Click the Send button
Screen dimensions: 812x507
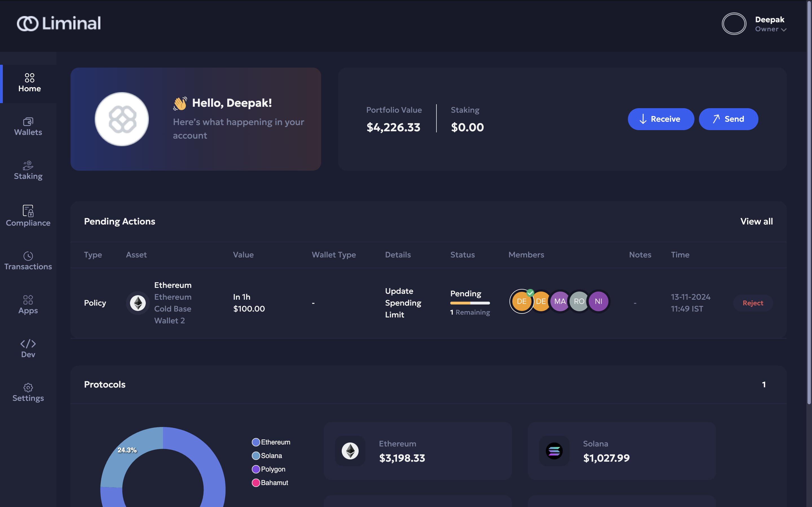[729, 119]
